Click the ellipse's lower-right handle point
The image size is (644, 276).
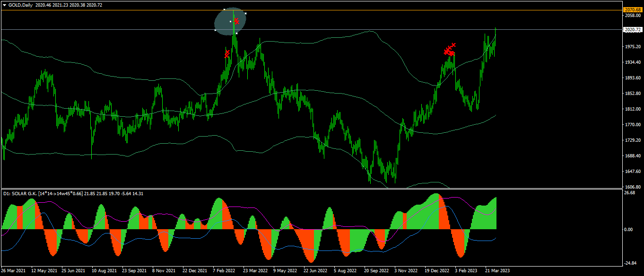(236, 33)
